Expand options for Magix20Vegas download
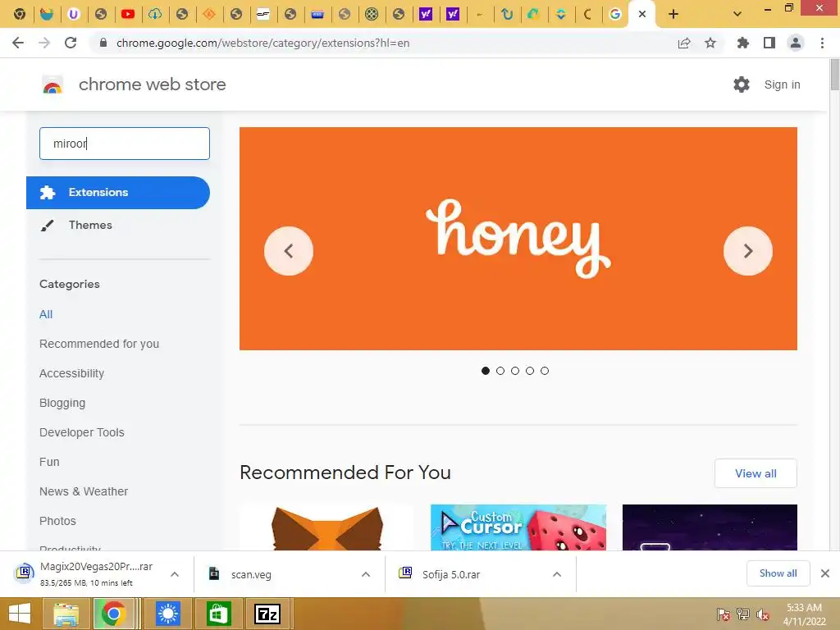Screen dimensions: 840x630 [x=175, y=574]
